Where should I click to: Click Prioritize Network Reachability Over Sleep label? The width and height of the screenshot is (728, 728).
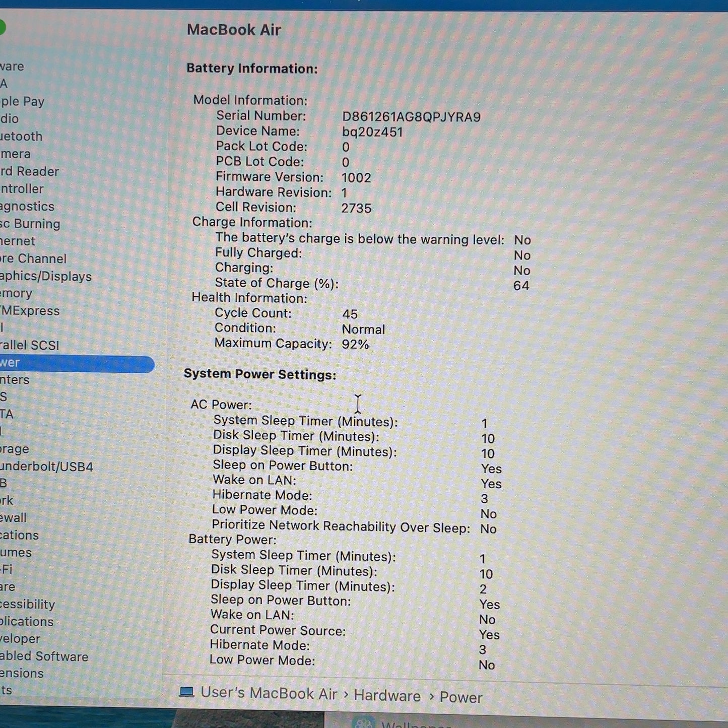pyautogui.click(x=341, y=526)
